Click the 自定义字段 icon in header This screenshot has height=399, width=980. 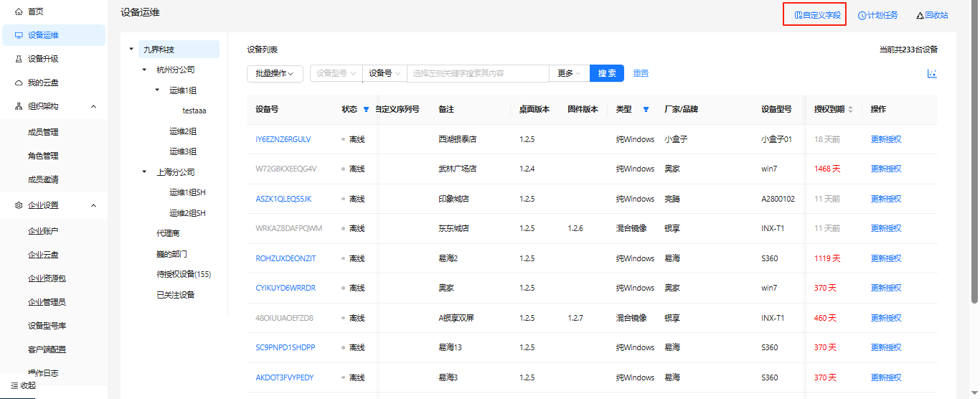(798, 15)
